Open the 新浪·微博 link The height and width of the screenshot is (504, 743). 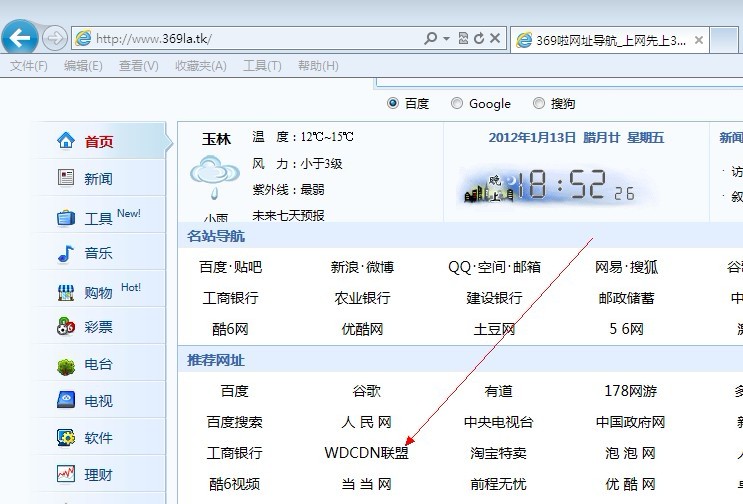coord(362,267)
